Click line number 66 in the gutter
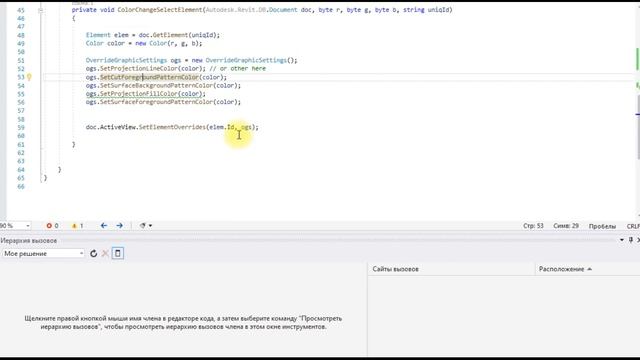640x360 pixels. pyautogui.click(x=21, y=187)
